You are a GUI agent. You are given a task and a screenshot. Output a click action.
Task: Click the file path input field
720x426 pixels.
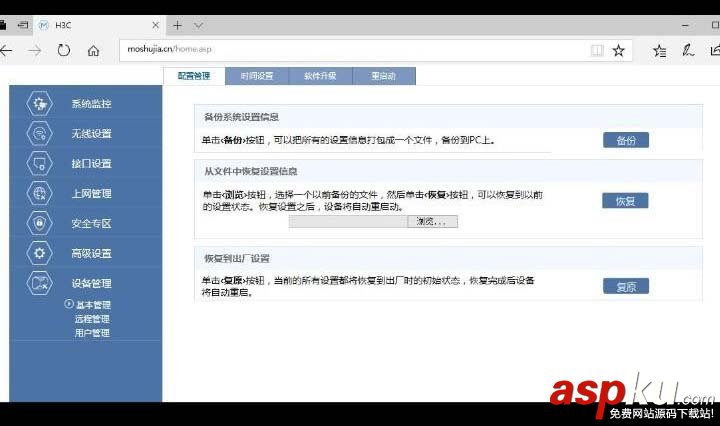[x=348, y=222]
